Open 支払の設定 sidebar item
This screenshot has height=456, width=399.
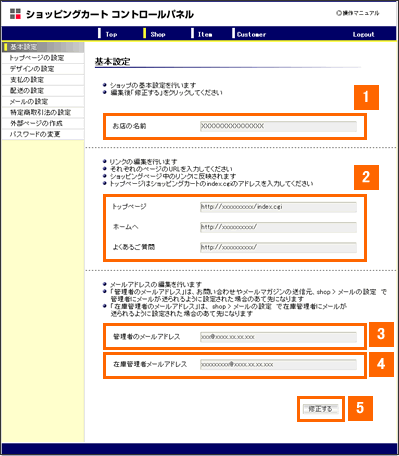[43, 80]
